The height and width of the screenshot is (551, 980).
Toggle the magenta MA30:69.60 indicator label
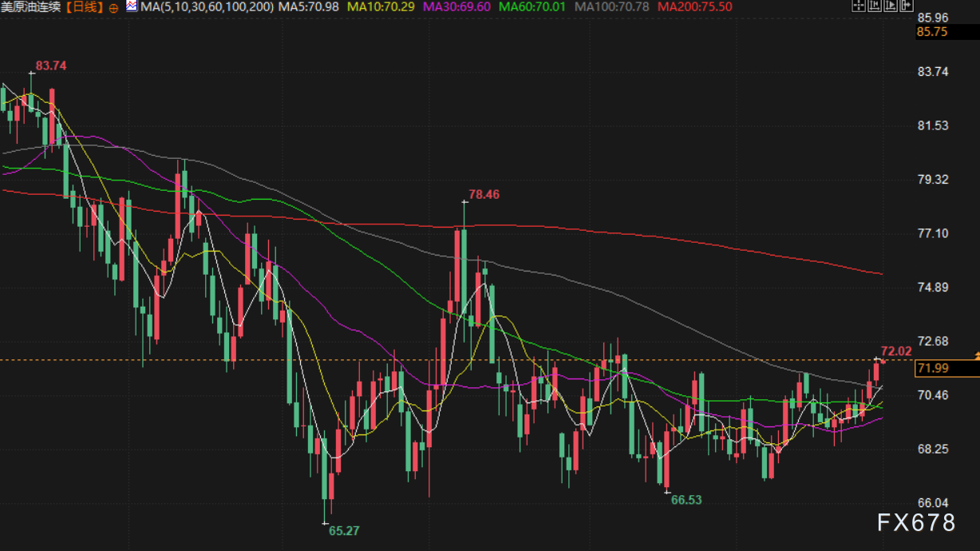click(457, 7)
